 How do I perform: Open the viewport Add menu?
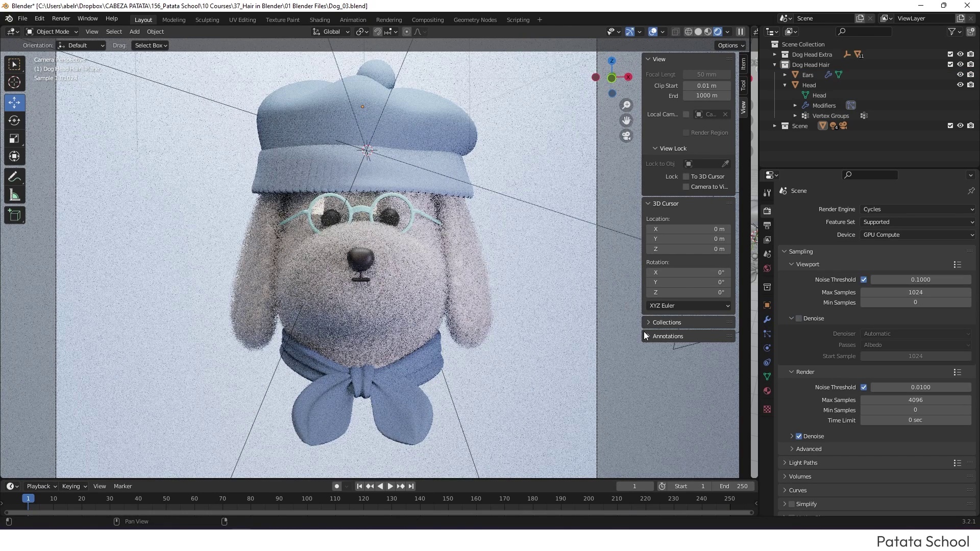[x=134, y=32]
